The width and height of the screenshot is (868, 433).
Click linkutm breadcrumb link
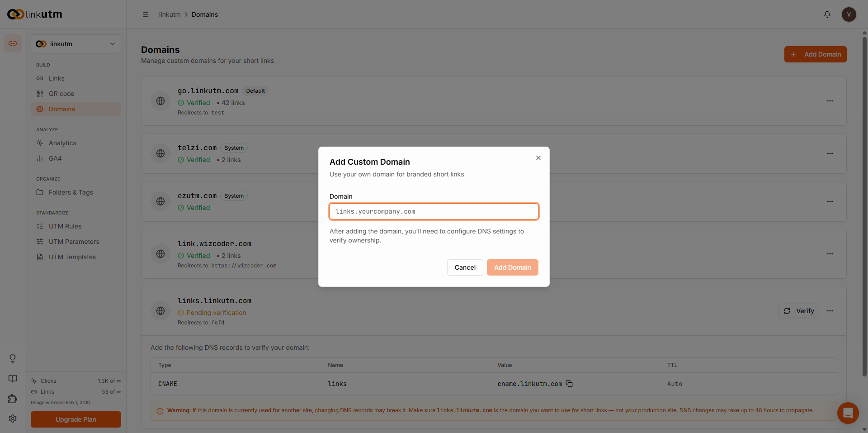pos(170,14)
